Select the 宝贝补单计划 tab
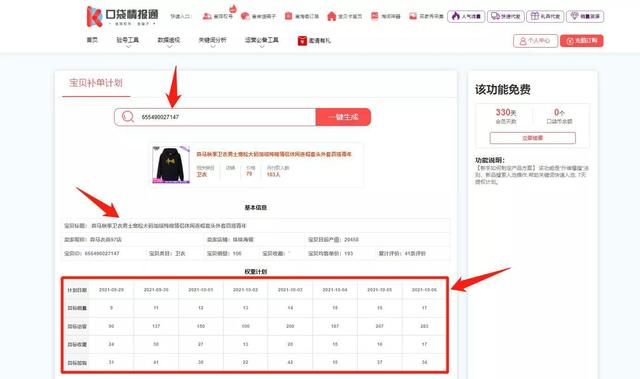 point(96,83)
